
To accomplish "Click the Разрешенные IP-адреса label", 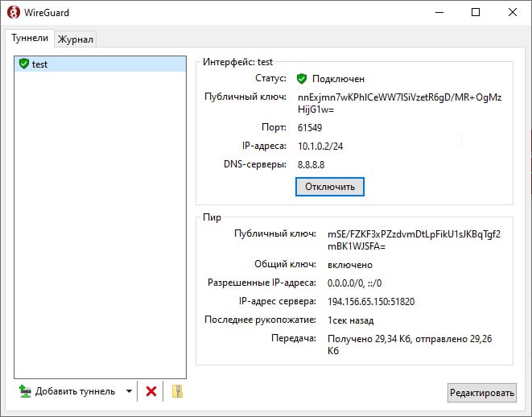I will [262, 283].
